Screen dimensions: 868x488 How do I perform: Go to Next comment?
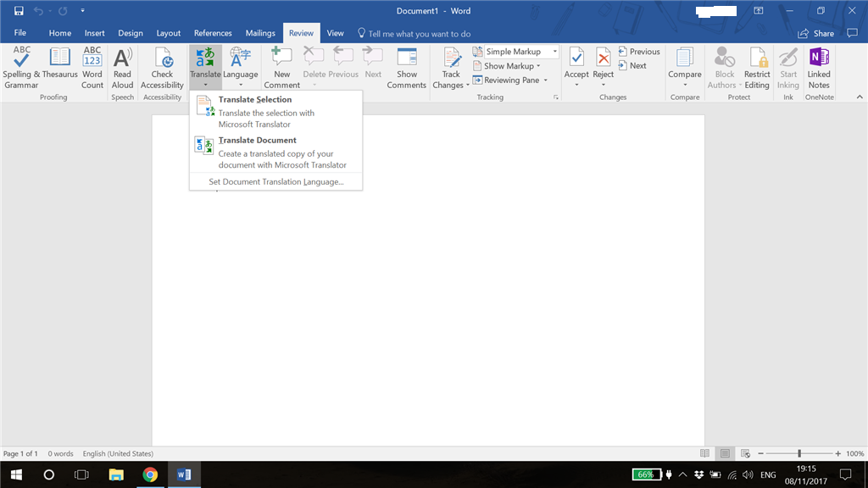tap(373, 63)
